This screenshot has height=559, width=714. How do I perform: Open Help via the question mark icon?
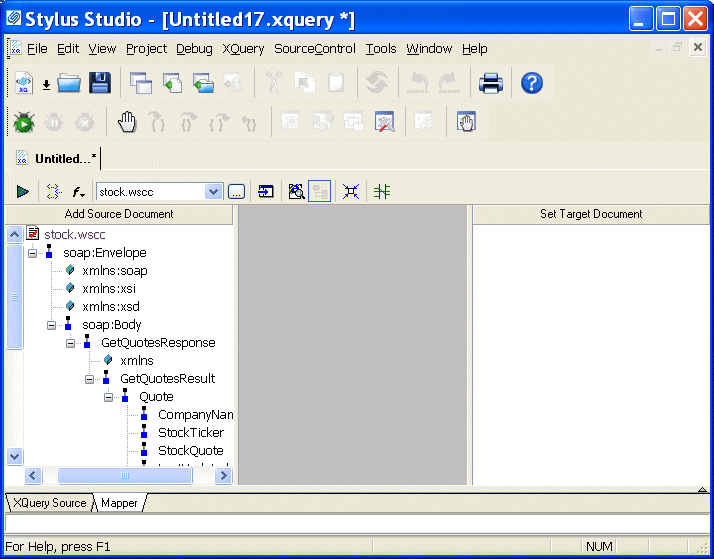(x=532, y=83)
